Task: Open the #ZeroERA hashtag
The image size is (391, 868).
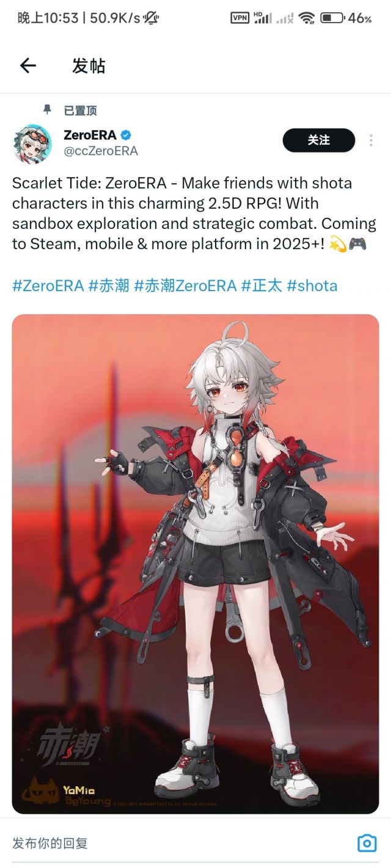Action: pos(48,285)
